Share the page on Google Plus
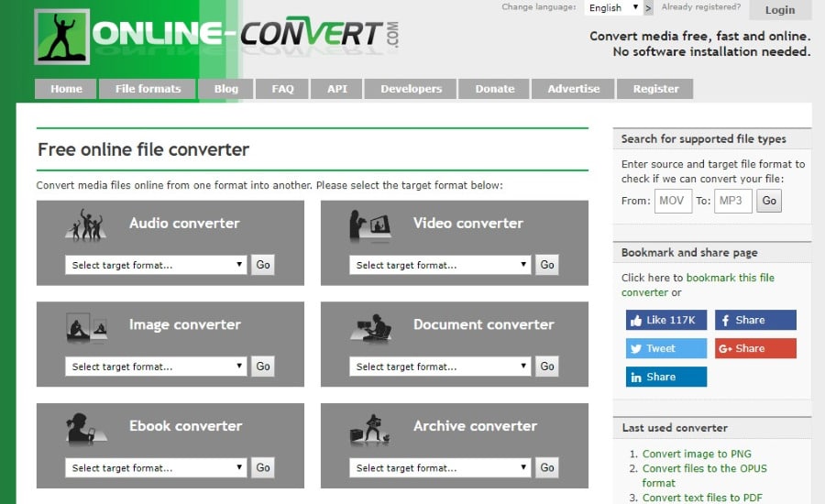825x504 pixels. coord(755,348)
